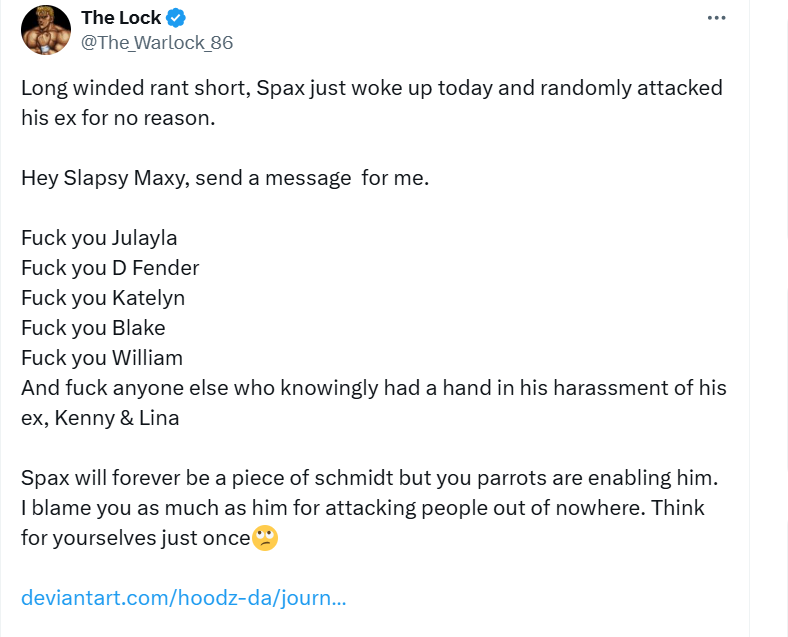Click the line mentioning Blake
The width and height of the screenshot is (788, 637).
[x=93, y=328]
